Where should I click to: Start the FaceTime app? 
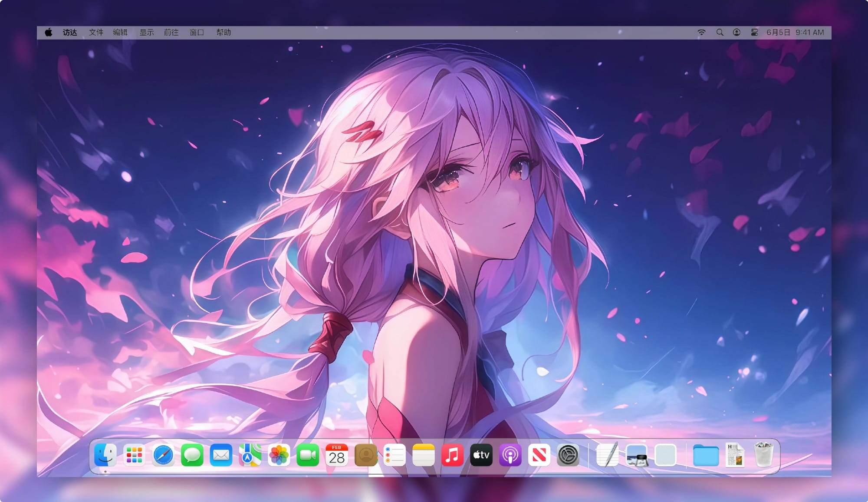[308, 455]
